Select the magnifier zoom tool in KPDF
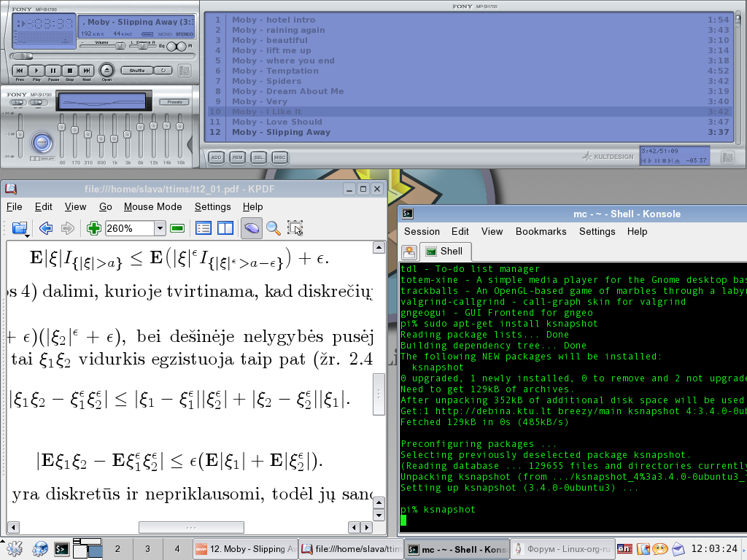Viewport: 747px width, 560px height. click(273, 228)
